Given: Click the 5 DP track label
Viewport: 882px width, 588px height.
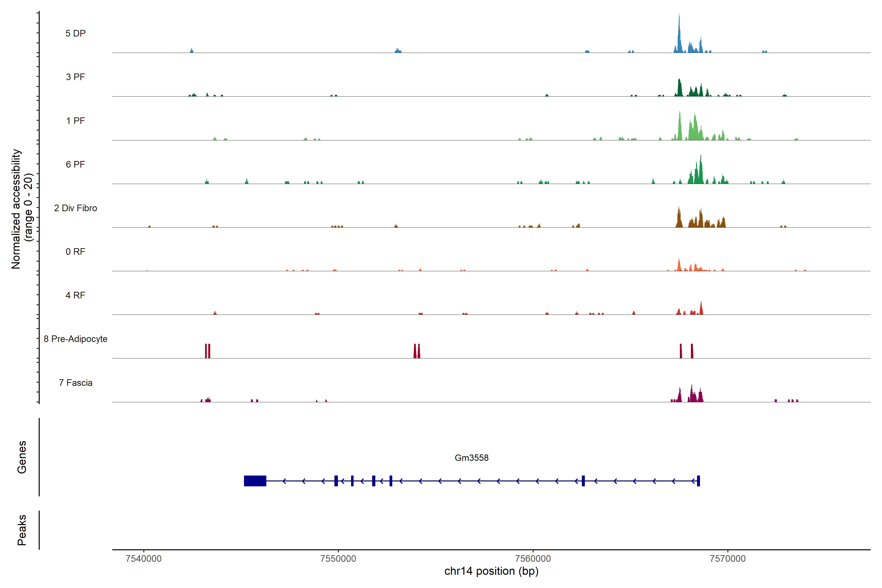Looking at the screenshot, I should point(75,33).
